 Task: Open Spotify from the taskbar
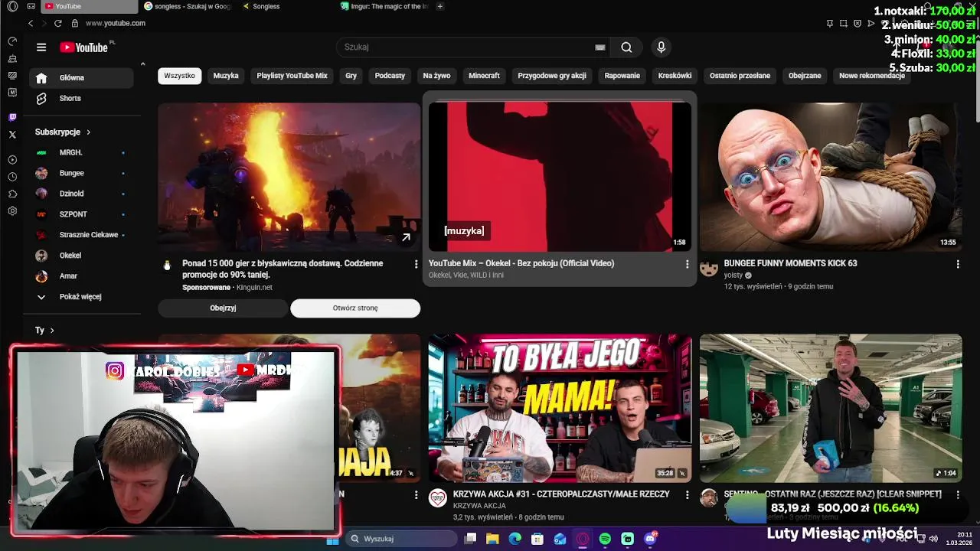(605, 539)
